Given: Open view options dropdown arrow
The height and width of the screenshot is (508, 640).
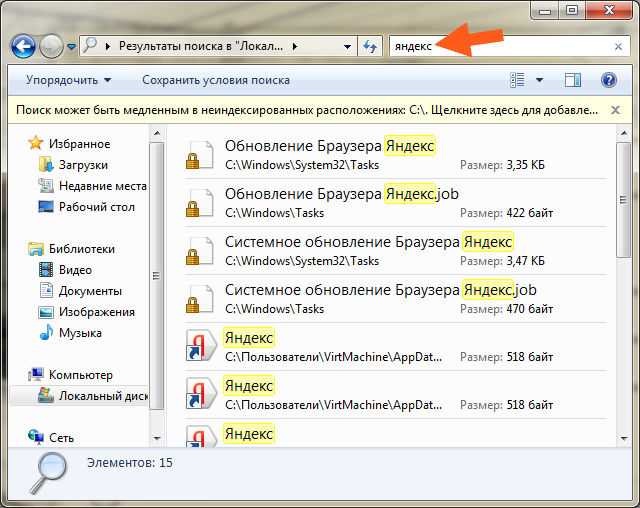Looking at the screenshot, I should 540,80.
